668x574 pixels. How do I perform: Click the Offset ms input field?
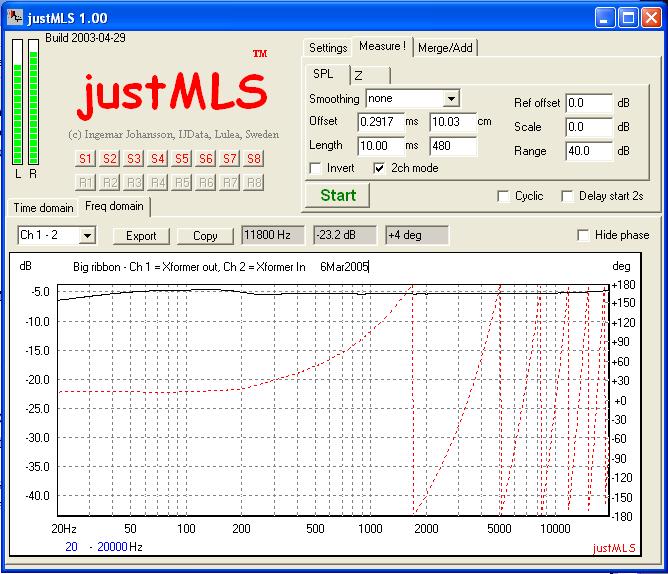coord(380,122)
